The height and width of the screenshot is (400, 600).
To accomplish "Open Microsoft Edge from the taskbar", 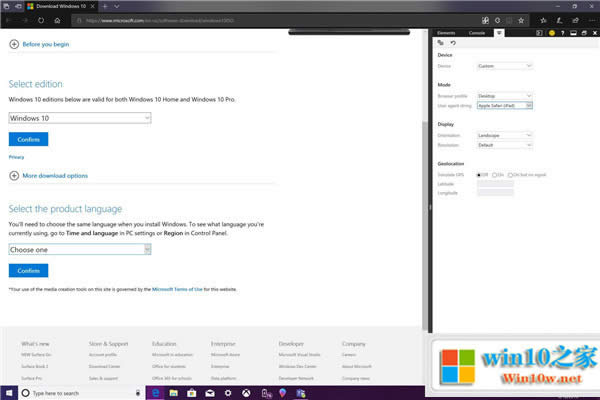I will click(156, 394).
